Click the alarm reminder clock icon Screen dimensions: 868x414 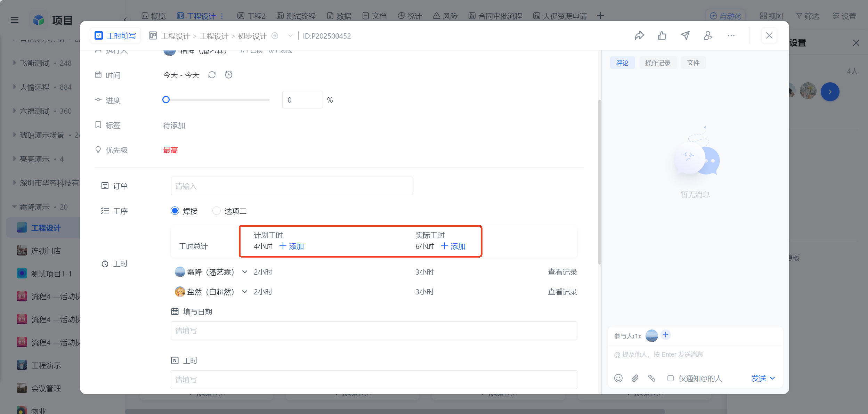(x=228, y=75)
